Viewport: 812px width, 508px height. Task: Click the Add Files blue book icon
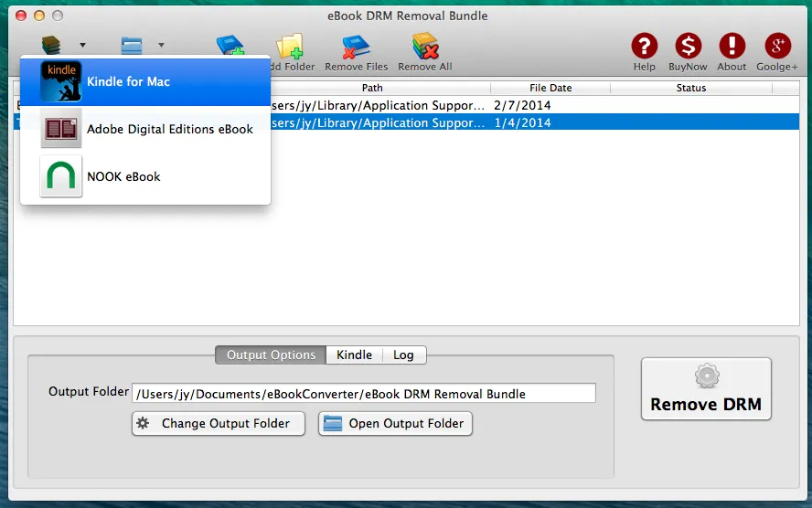tap(230, 45)
